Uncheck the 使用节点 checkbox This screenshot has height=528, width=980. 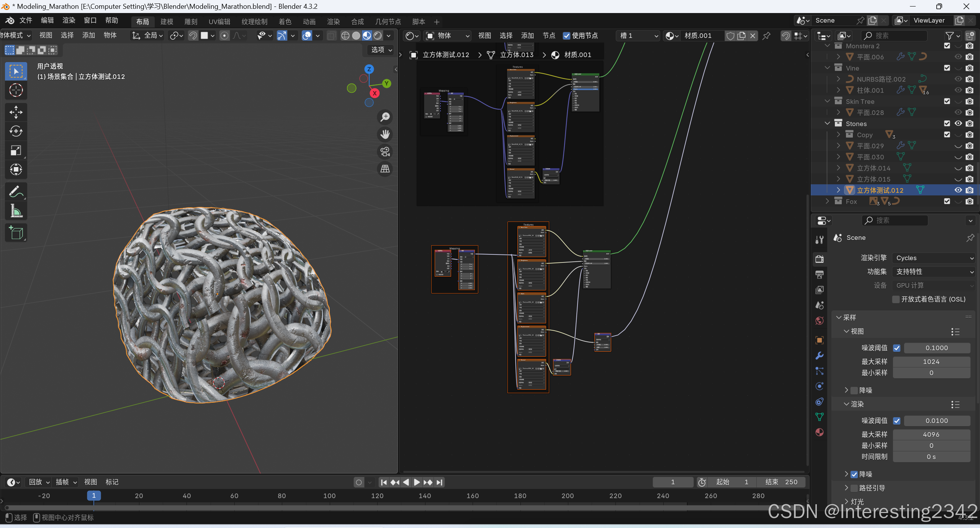point(566,36)
